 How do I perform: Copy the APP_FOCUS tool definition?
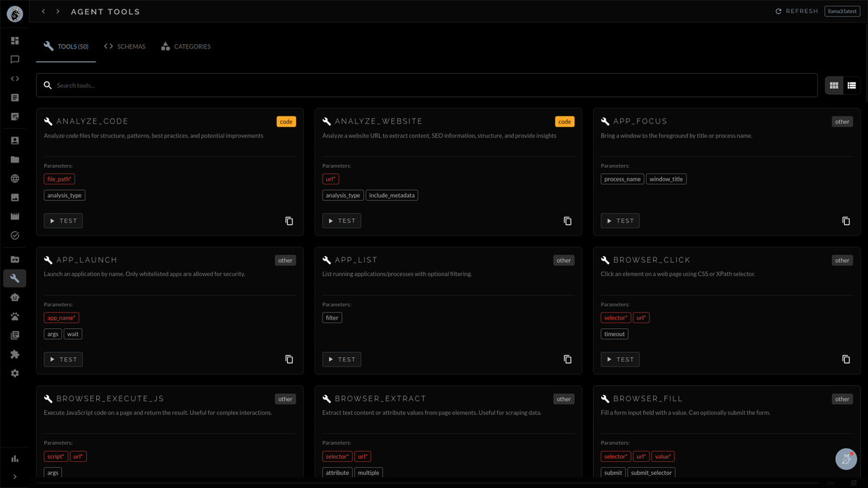[x=846, y=221]
